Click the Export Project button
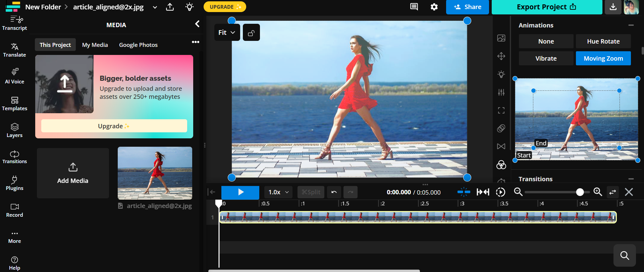The width and height of the screenshot is (644, 272). tap(546, 7)
